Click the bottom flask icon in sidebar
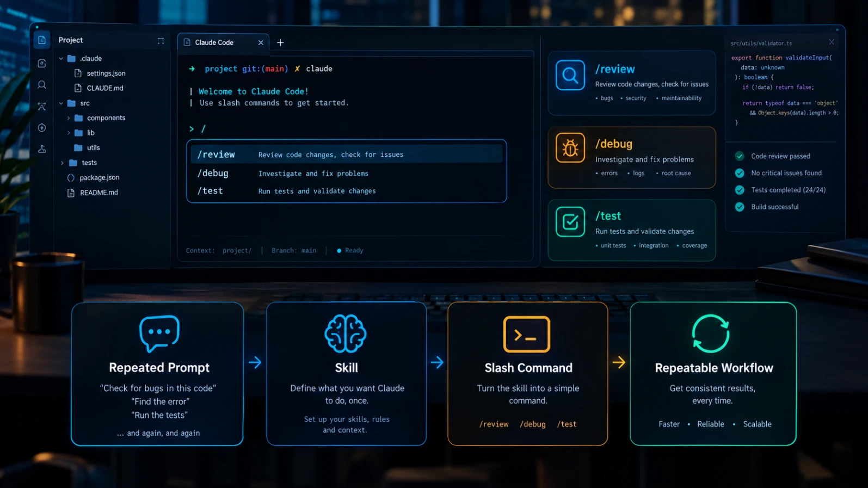The image size is (868, 488). (x=42, y=149)
